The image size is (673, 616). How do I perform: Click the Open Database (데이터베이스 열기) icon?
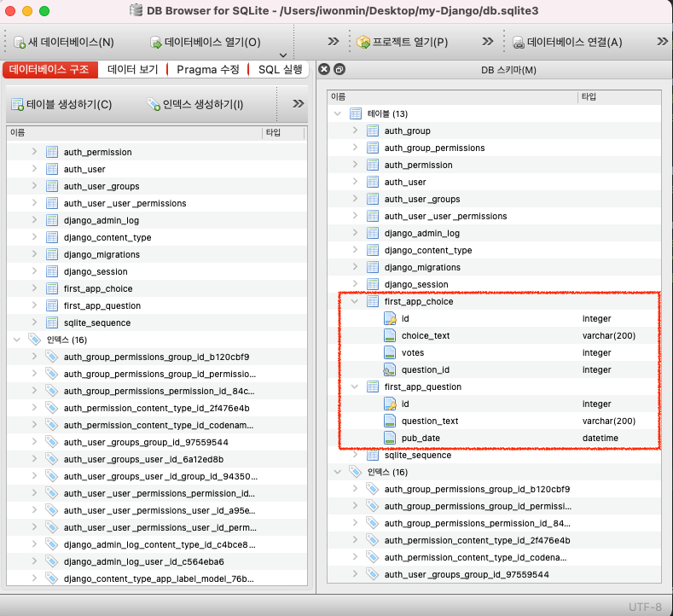(156, 42)
